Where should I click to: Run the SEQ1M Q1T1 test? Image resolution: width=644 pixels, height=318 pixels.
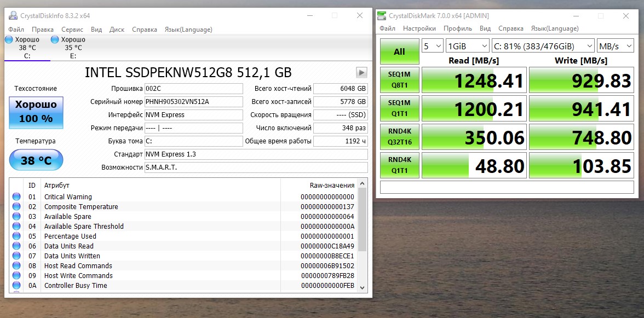tap(400, 108)
